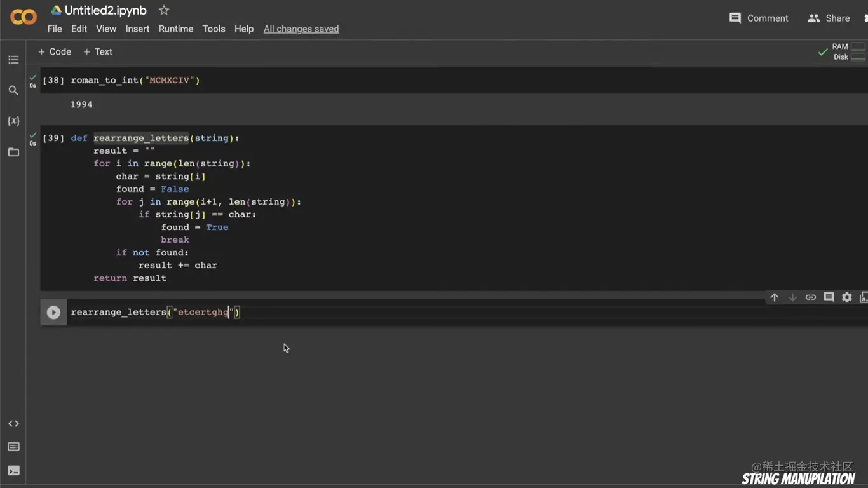Viewport: 868px width, 488px height.
Task: Add a comment to the selected cell
Action: 829,297
